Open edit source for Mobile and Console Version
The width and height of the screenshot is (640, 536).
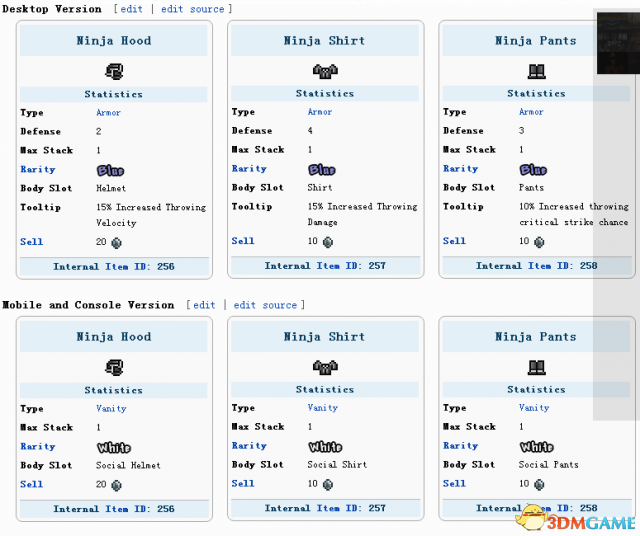click(x=266, y=305)
